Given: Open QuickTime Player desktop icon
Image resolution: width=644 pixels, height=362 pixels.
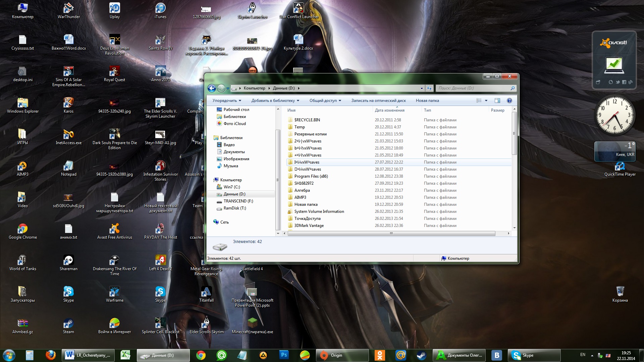Looking at the screenshot, I should (x=620, y=169).
